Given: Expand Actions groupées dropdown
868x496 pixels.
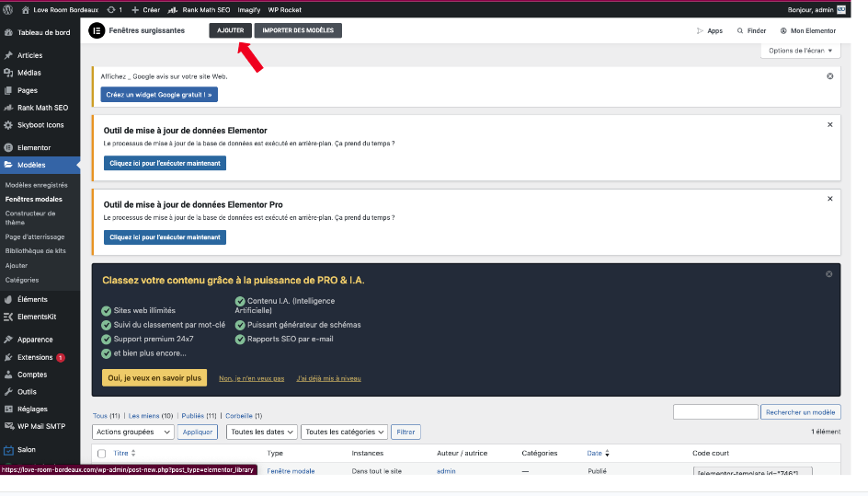Looking at the screenshot, I should [x=133, y=432].
